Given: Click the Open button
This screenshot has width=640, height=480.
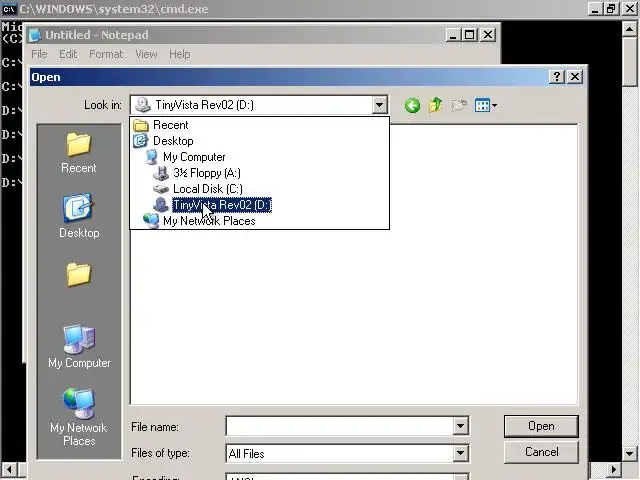Looking at the screenshot, I should click(x=541, y=426).
